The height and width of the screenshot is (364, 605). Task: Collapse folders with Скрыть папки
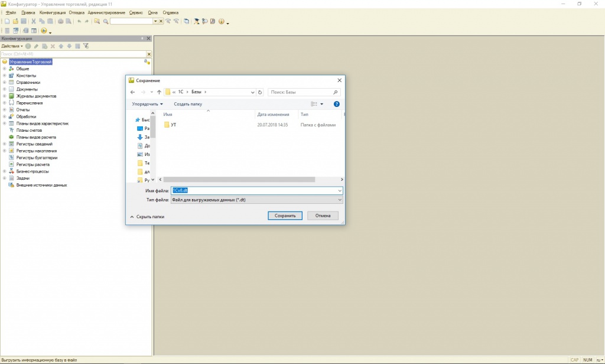pos(147,217)
